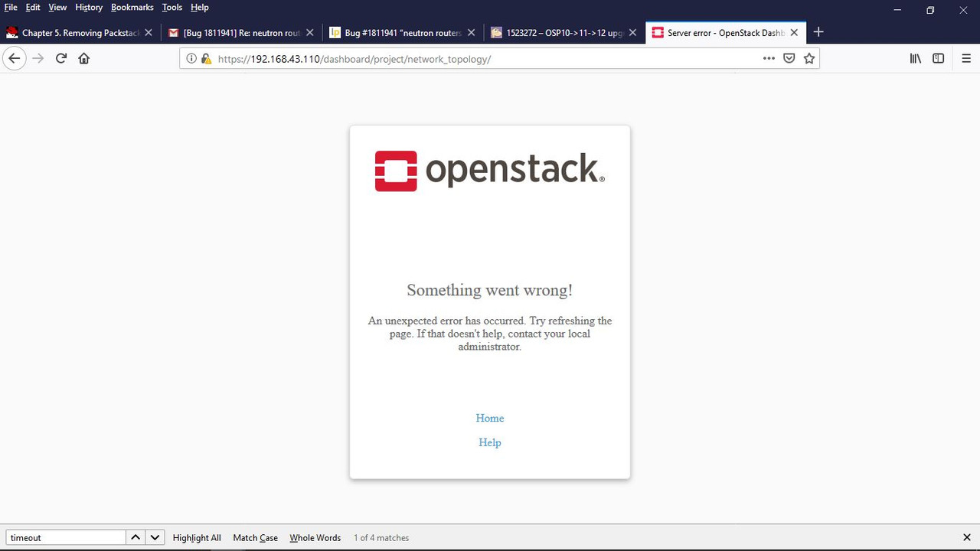Select the Server error OpenStack Dashboard tab
The width and height of the screenshot is (980, 551).
(725, 32)
